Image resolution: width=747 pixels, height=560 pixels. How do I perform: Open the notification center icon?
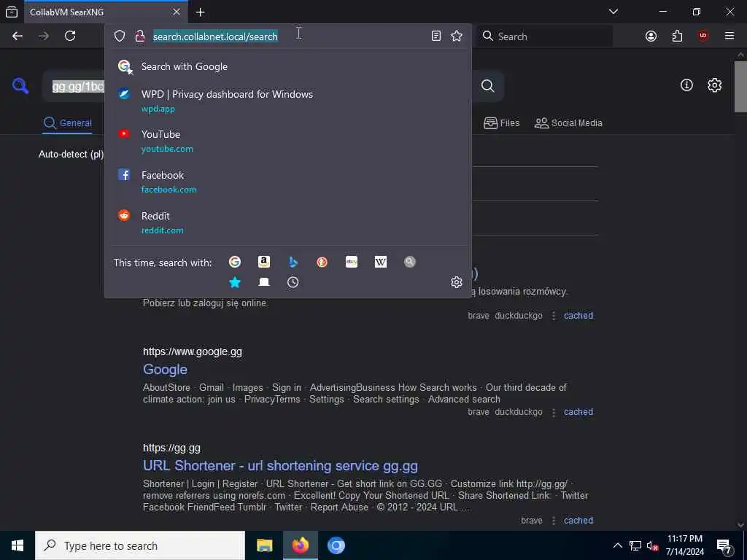point(724,546)
